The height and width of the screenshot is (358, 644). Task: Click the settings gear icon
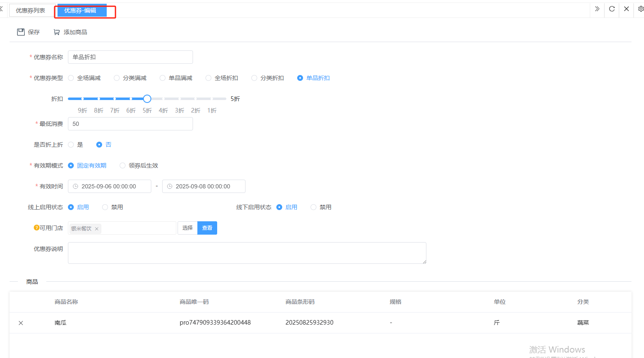[x=641, y=9]
